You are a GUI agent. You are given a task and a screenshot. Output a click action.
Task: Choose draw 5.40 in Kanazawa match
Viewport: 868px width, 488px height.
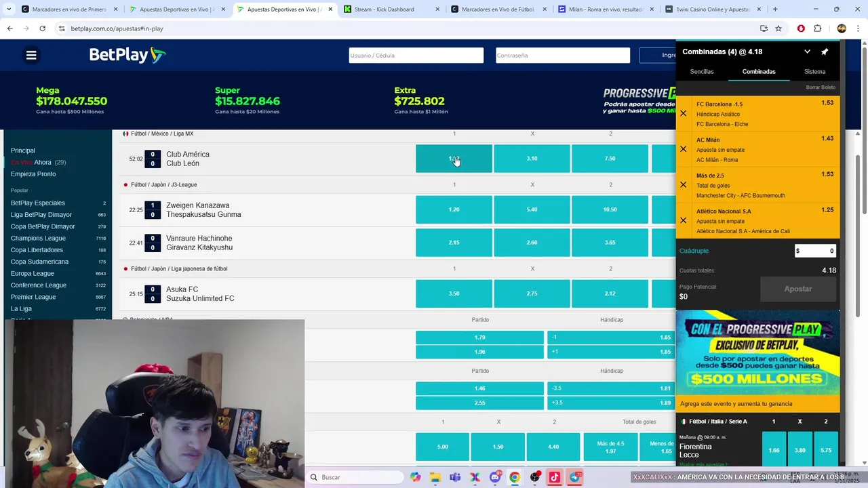coord(532,209)
